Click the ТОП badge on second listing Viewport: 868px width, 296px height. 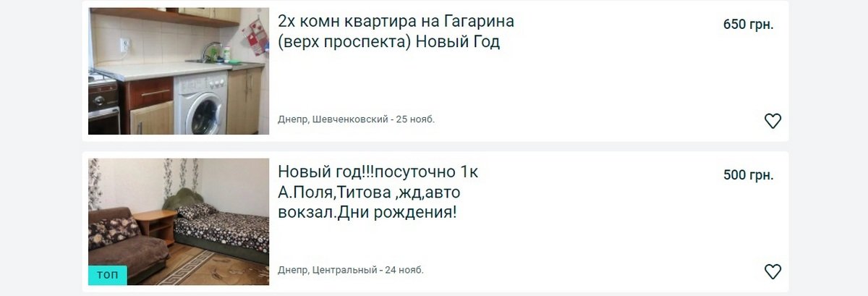click(x=108, y=276)
